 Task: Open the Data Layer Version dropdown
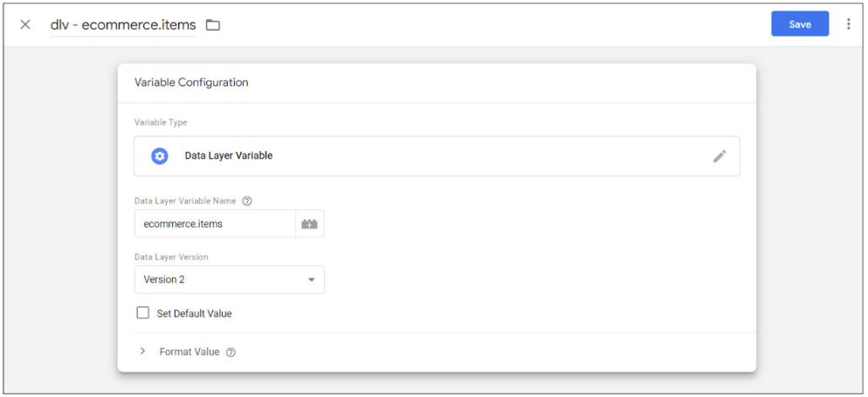click(229, 279)
